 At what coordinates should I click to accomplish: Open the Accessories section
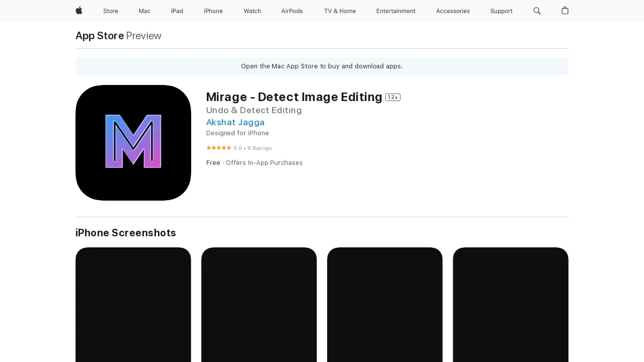click(453, 11)
